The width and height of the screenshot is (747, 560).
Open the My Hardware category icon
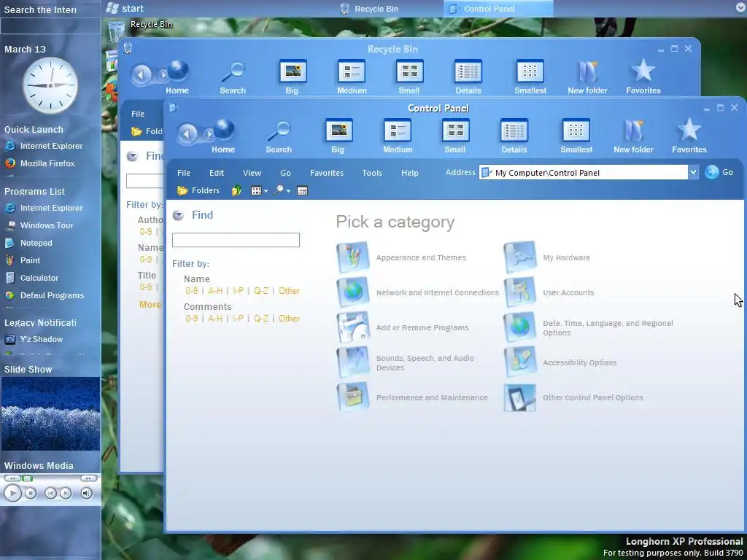[x=519, y=257]
